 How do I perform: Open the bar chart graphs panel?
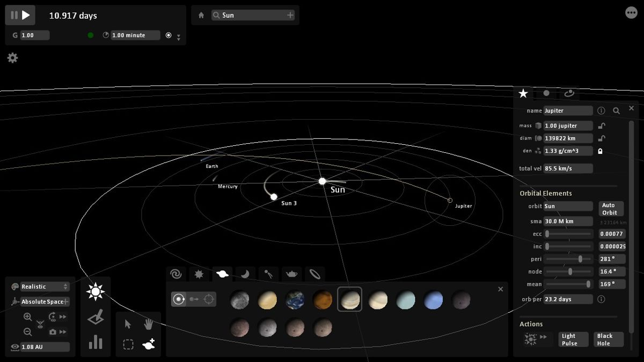click(x=96, y=343)
